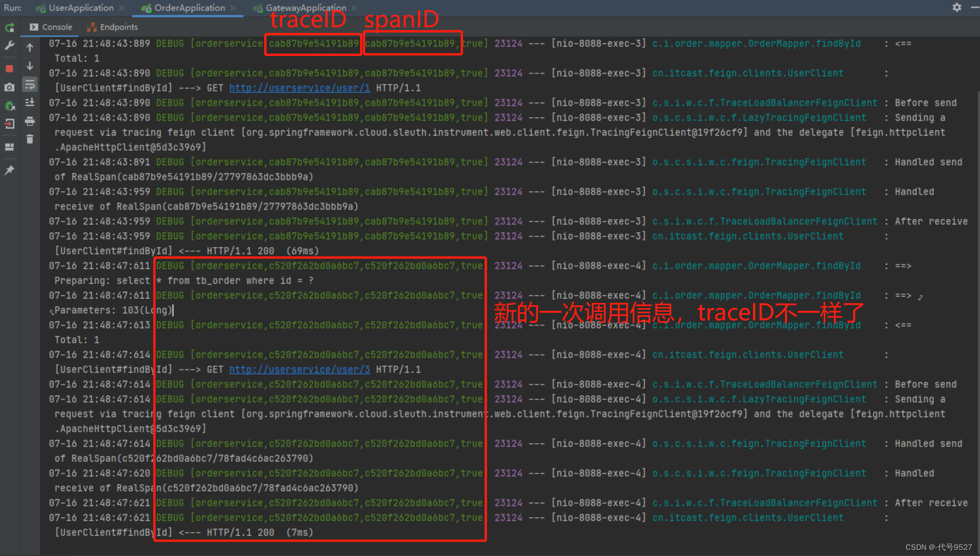Click TracingFeignClient 'Handled send' on the 21:48:47:614 line
This screenshot has height=556, width=980.
pos(928,444)
